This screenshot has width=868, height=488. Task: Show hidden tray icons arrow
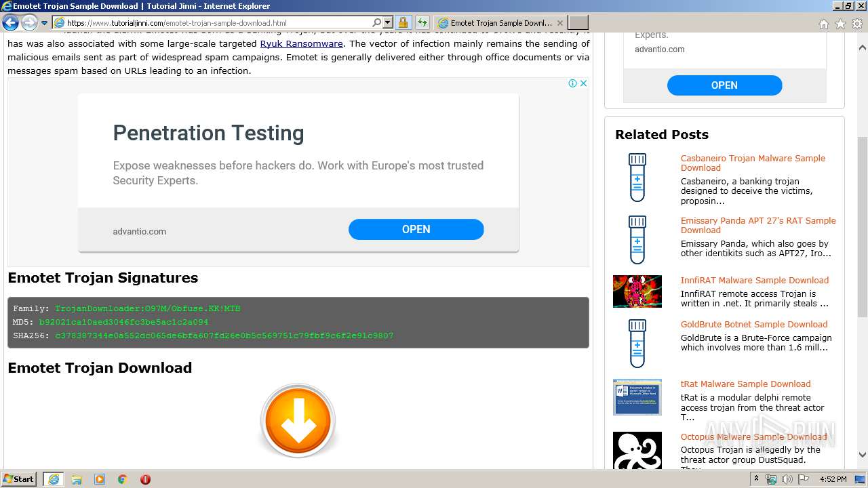click(x=757, y=479)
